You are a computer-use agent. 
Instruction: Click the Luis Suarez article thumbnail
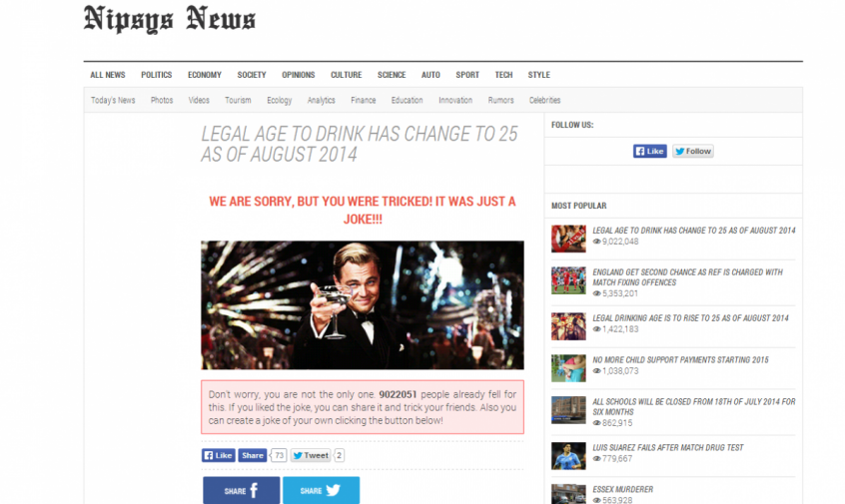[568, 456]
